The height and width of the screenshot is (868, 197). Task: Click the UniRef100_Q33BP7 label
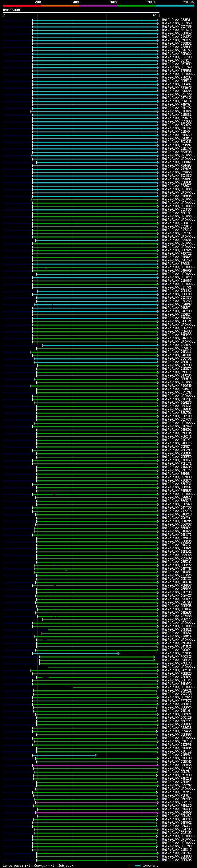tap(177, 345)
